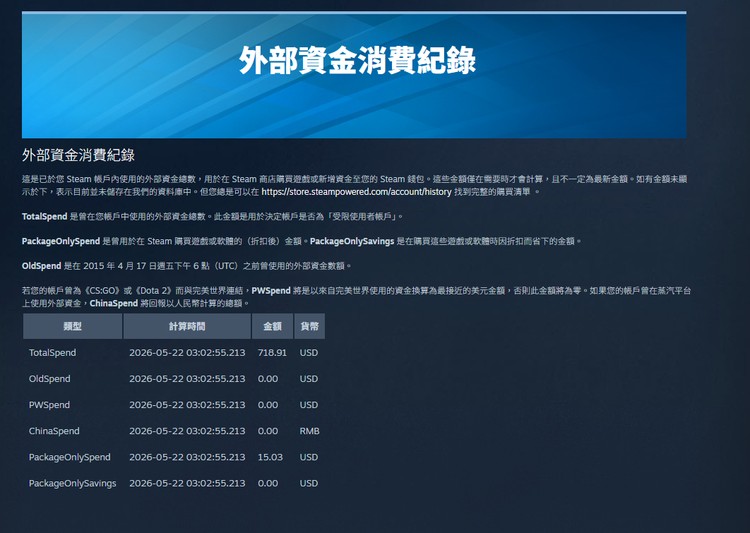Click the 0.00 amount in PackageOnlySavings row
750x533 pixels.
(x=268, y=483)
